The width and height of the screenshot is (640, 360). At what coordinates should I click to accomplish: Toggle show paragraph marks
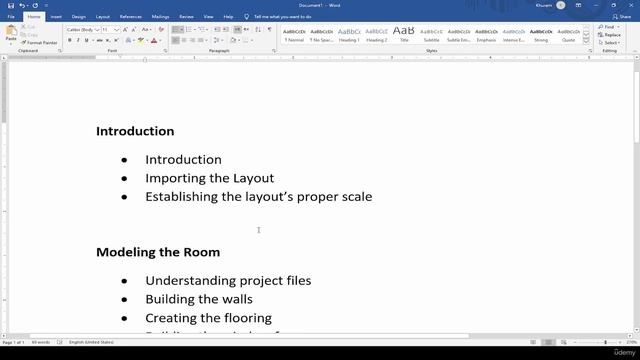[x=269, y=30]
